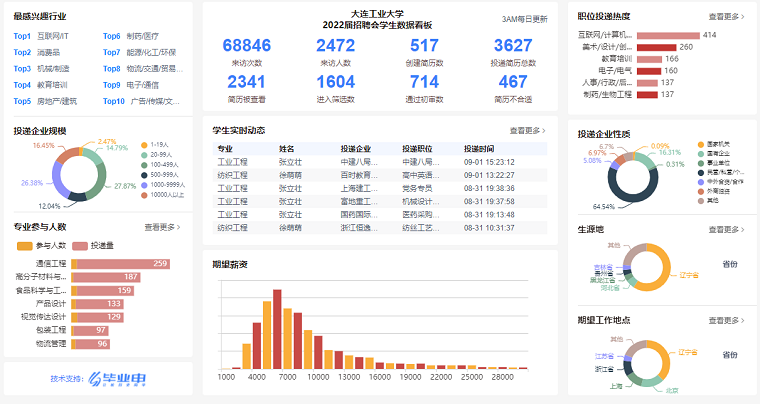The image size is (760, 404).
Task: Click the 10000人以上 legend dot
Action: 143,194
